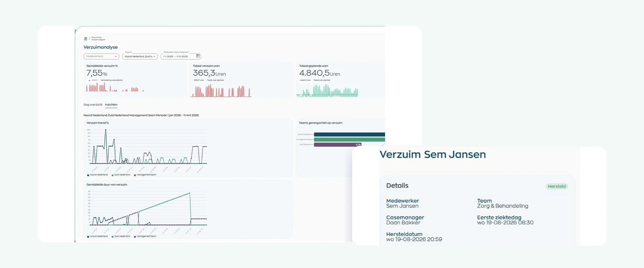Click the Totaal verzuim uren sparkline chart
Viewport: 644px width, 268px height.
coord(221,91)
